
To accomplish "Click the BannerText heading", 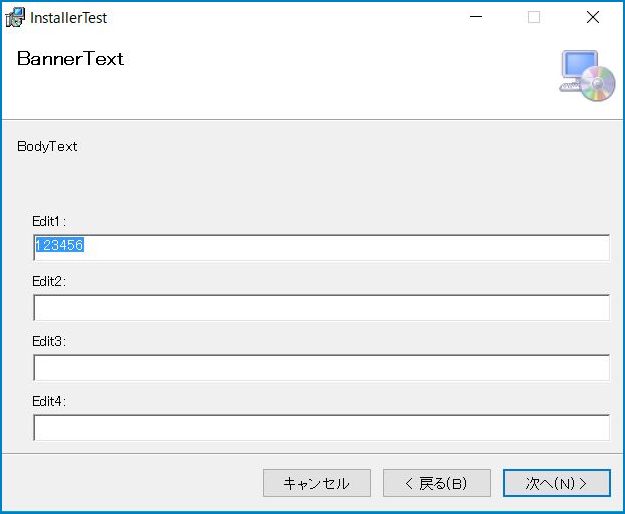I will 70,59.
